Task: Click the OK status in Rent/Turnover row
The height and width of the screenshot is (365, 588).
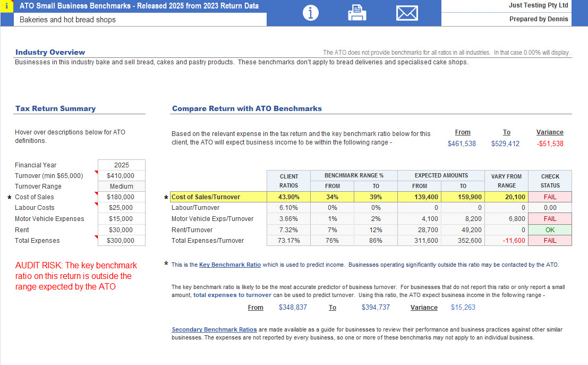Action: click(x=550, y=230)
